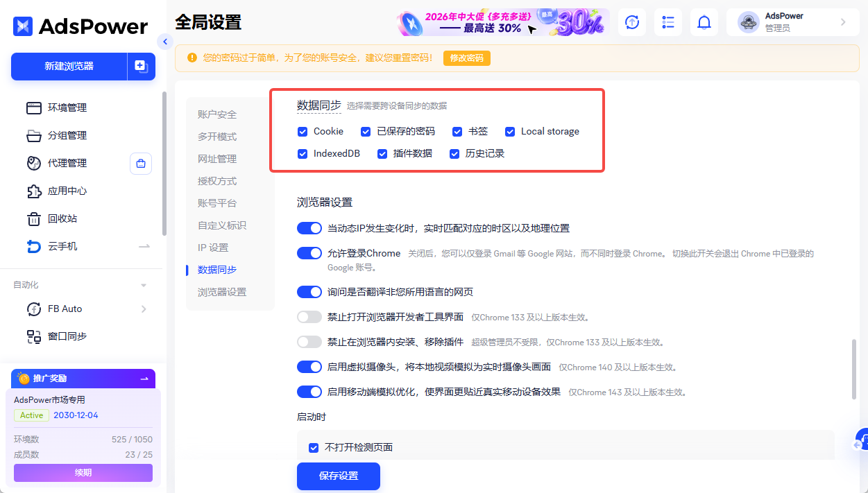868x493 pixels.
Task: Uncheck 历史记录 checkbox
Action: (x=454, y=153)
